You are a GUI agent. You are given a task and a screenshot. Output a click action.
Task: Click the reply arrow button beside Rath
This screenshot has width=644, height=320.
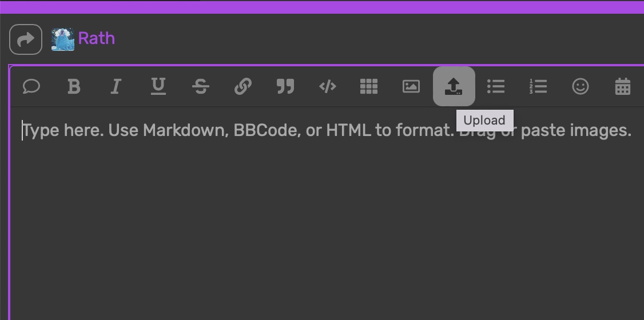pyautogui.click(x=26, y=39)
